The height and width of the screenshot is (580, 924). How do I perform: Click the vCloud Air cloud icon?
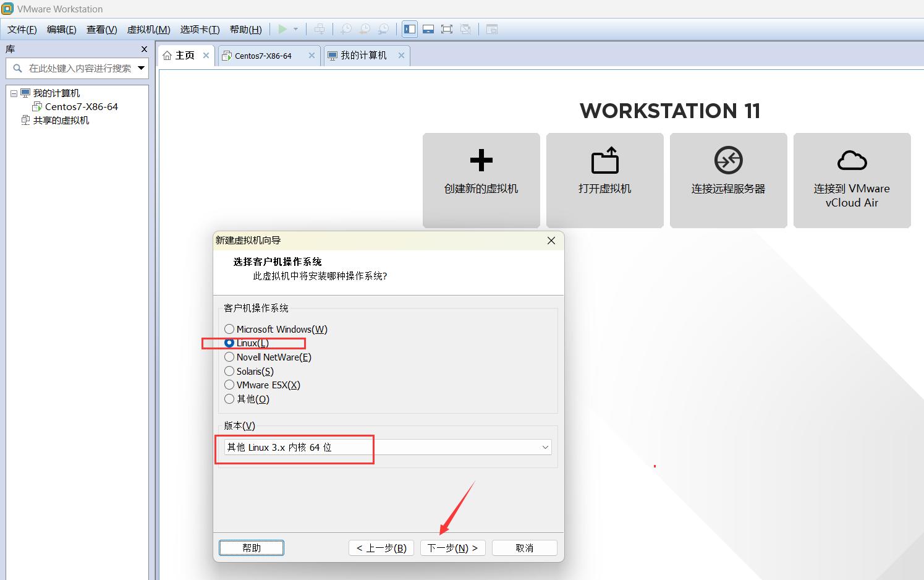(852, 160)
